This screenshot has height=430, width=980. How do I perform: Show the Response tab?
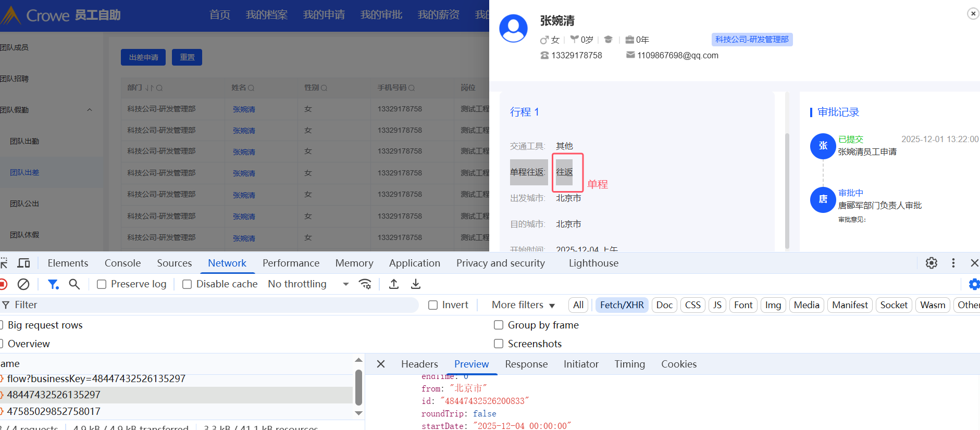point(526,364)
